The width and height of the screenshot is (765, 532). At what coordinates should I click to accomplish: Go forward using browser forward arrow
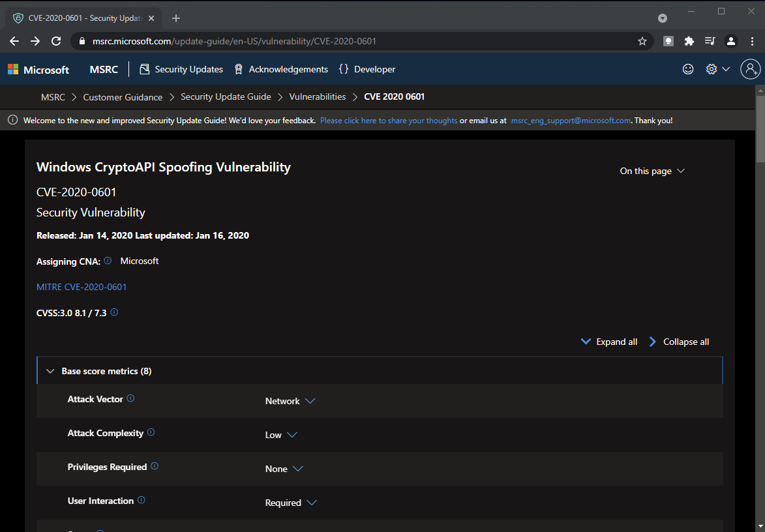pos(35,42)
